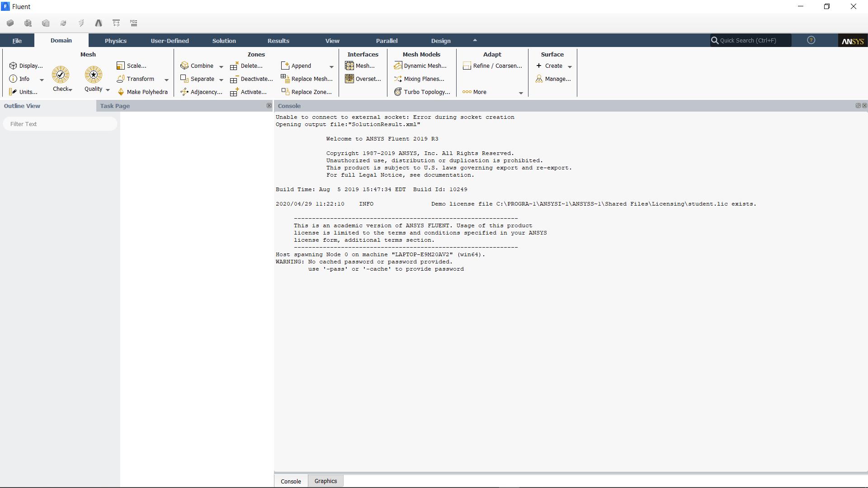Open the mesh Quality tool
Viewport: 868px width, 488px height.
click(93, 77)
